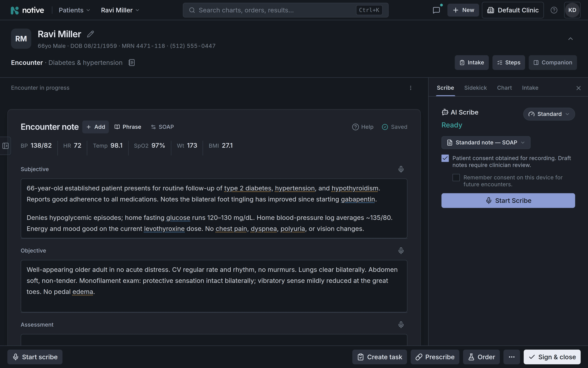
Task: Click the RM patient avatar
Action: click(21, 39)
